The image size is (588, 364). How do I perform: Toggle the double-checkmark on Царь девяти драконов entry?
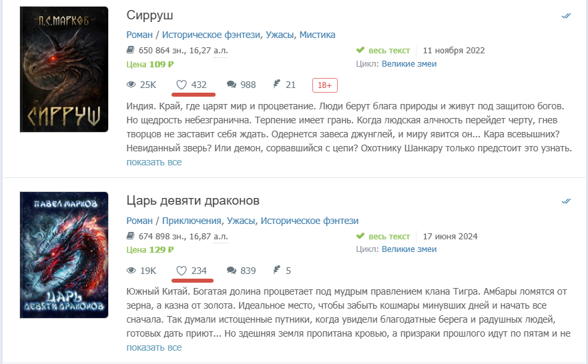566,201
